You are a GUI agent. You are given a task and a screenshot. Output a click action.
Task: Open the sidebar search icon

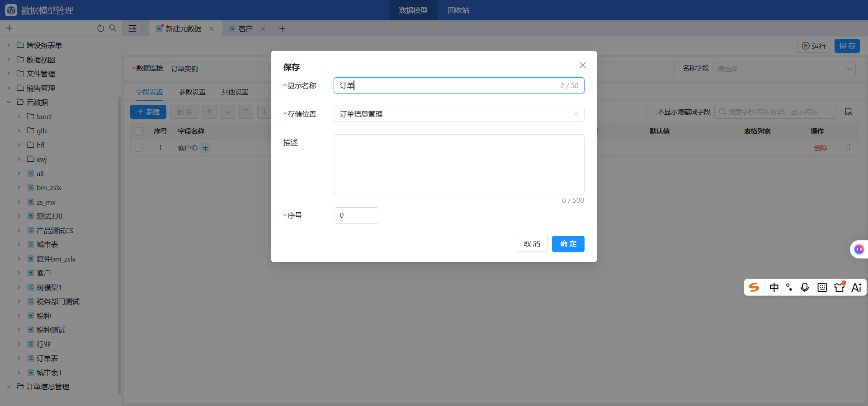coord(113,28)
